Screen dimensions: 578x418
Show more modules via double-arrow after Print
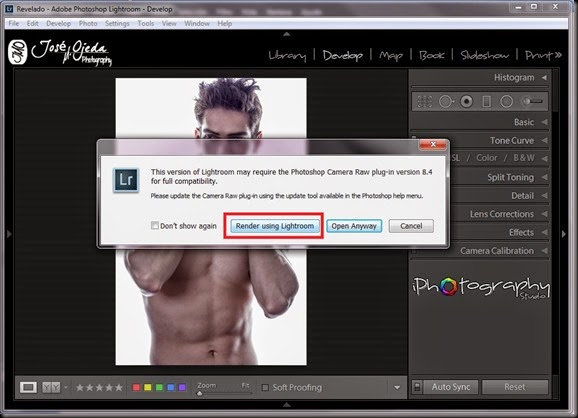coord(558,55)
